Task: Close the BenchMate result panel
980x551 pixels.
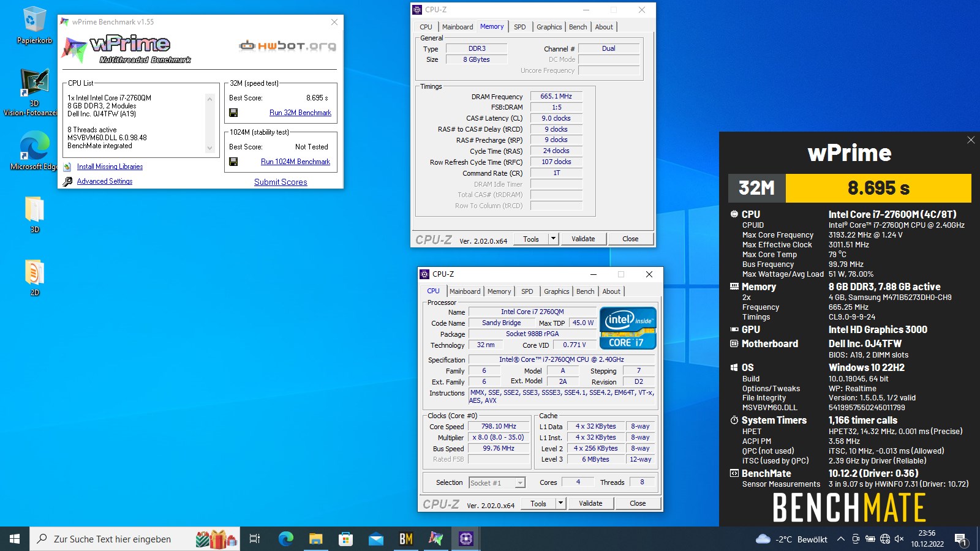Action: (971, 140)
